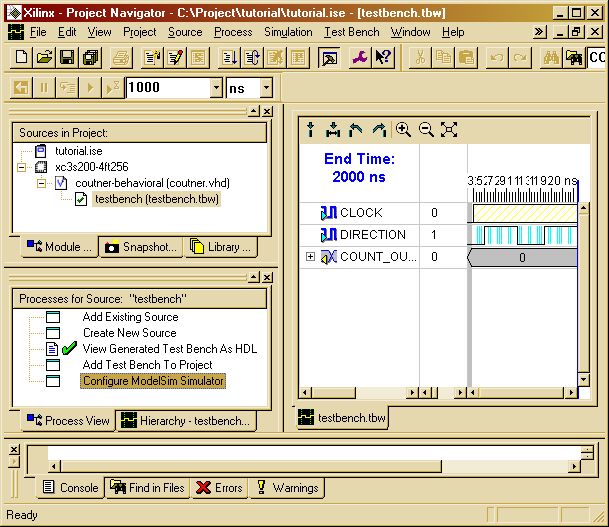Click the waveform vertical scroll down arrow
The width and height of the screenshot is (609, 527).
pos(583,380)
